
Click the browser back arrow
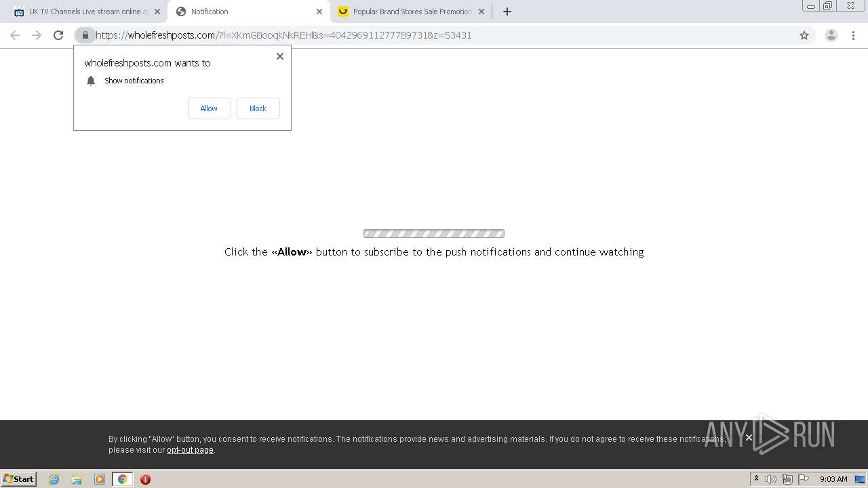pyautogui.click(x=15, y=35)
